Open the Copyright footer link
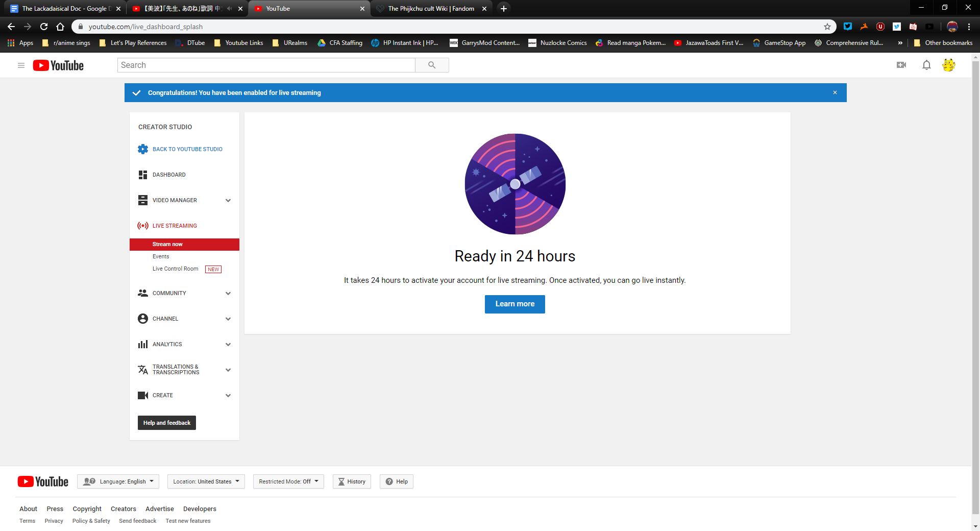 (87, 509)
